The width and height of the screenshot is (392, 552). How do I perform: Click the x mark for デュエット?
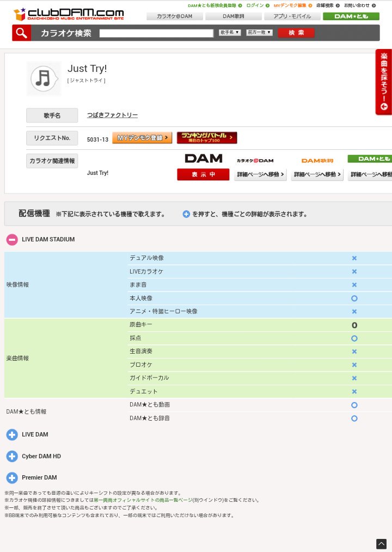[x=354, y=391]
